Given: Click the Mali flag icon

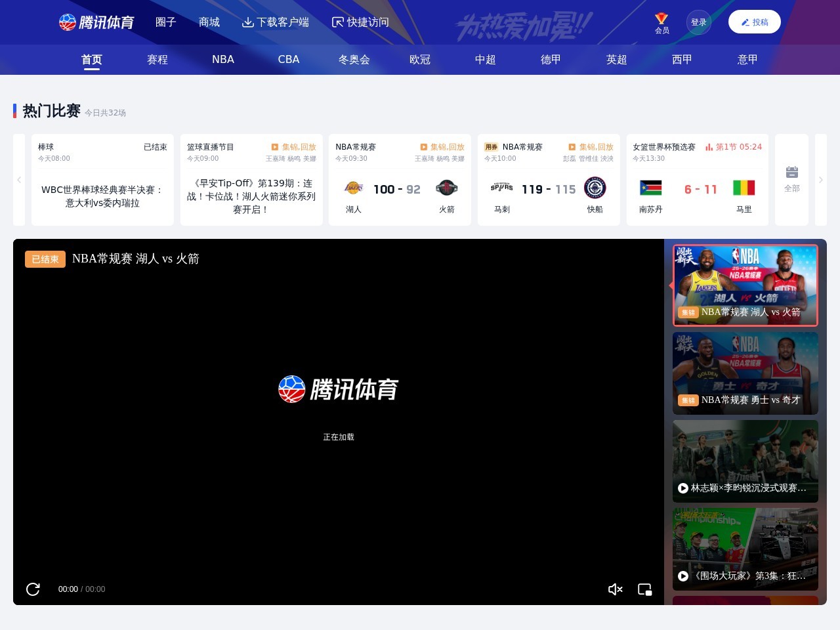Looking at the screenshot, I should [x=744, y=188].
